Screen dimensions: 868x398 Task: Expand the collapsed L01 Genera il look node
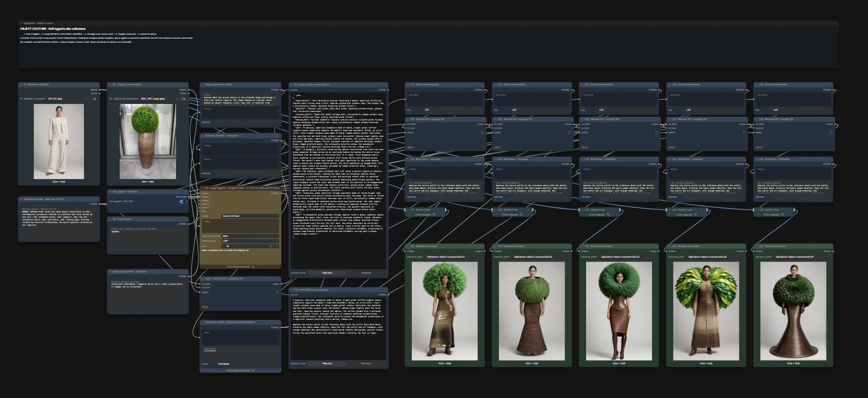[x=407, y=210]
